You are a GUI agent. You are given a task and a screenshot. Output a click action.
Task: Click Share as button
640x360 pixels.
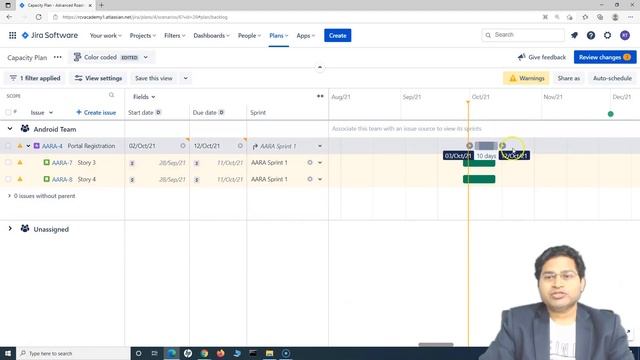(569, 78)
